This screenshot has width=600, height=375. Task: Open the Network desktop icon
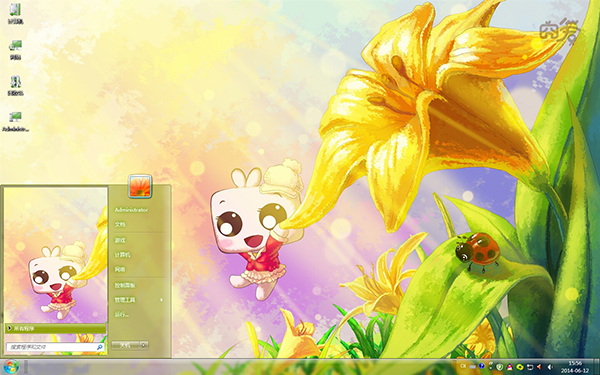click(15, 50)
